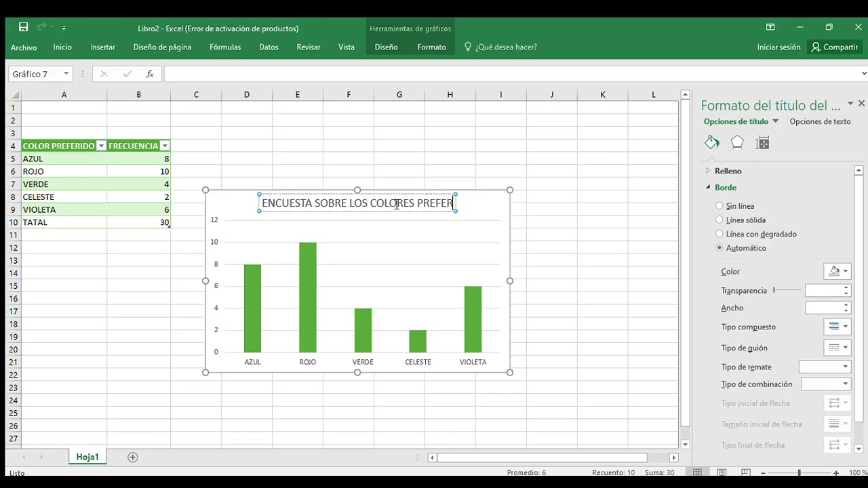Click the Ancho width field
The image size is (868, 488).
coord(823,308)
